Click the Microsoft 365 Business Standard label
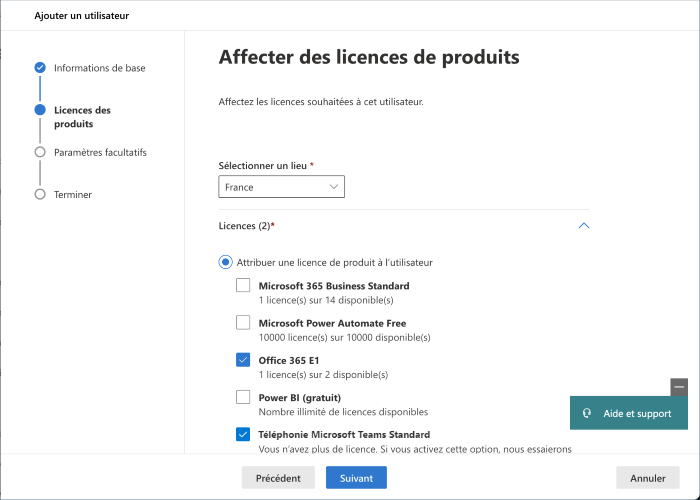This screenshot has height=500, width=700. (x=334, y=286)
